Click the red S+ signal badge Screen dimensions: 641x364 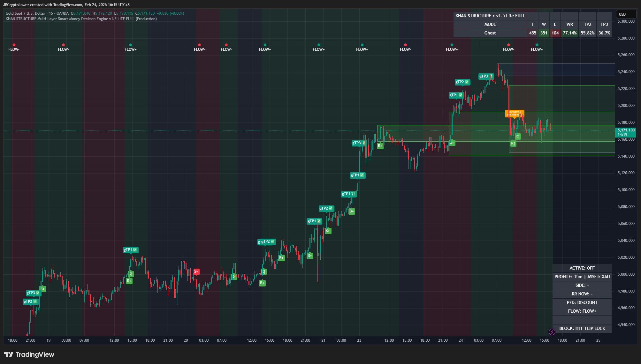(x=196, y=272)
